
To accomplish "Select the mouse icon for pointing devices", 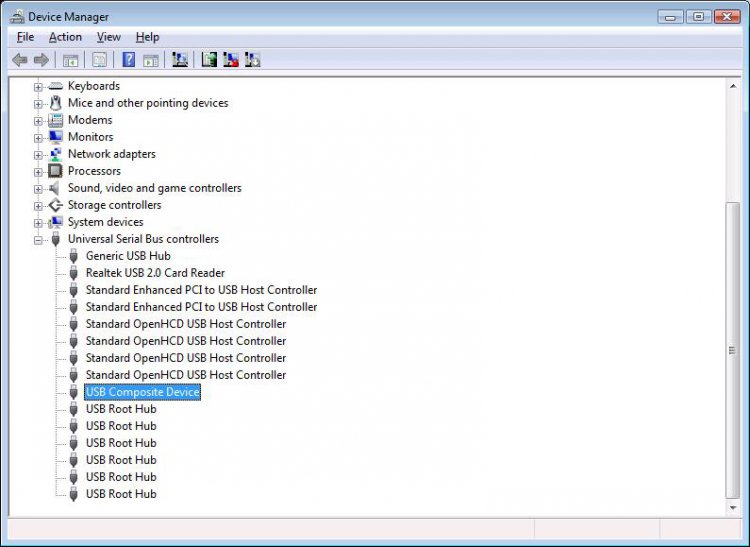I will 55,103.
